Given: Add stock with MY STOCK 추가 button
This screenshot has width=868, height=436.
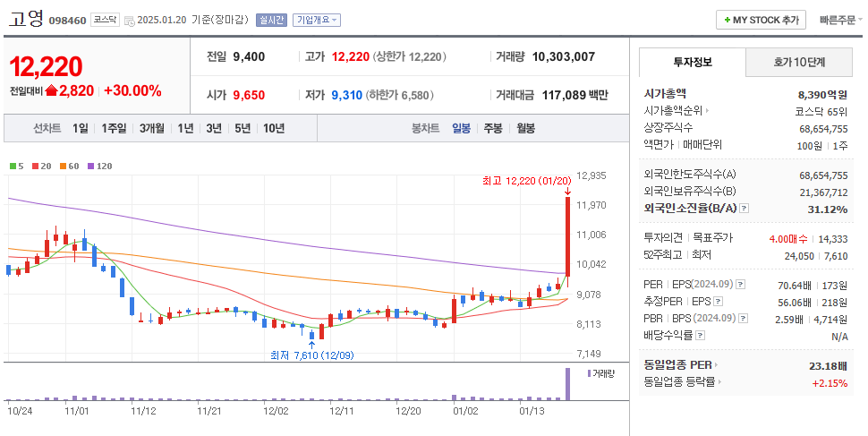Looking at the screenshot, I should 761,20.
